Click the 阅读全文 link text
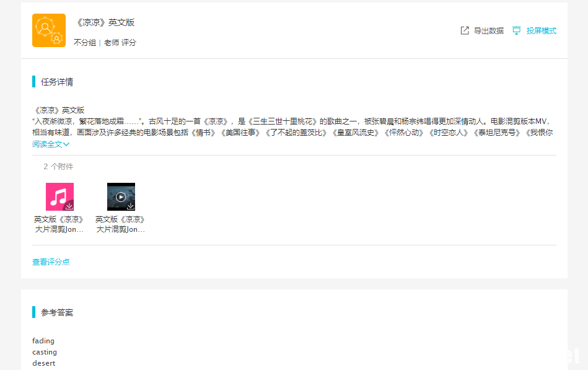The image size is (588, 370). [x=47, y=144]
